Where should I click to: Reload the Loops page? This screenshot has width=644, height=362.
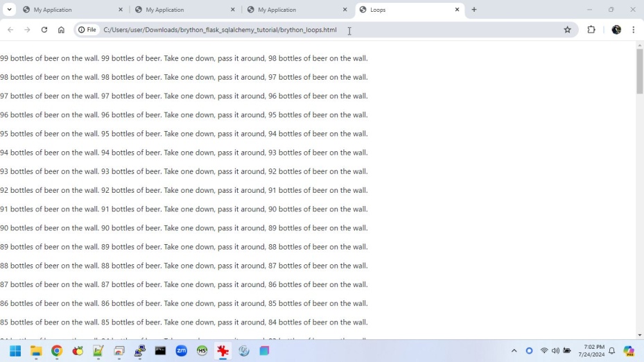(44, 30)
